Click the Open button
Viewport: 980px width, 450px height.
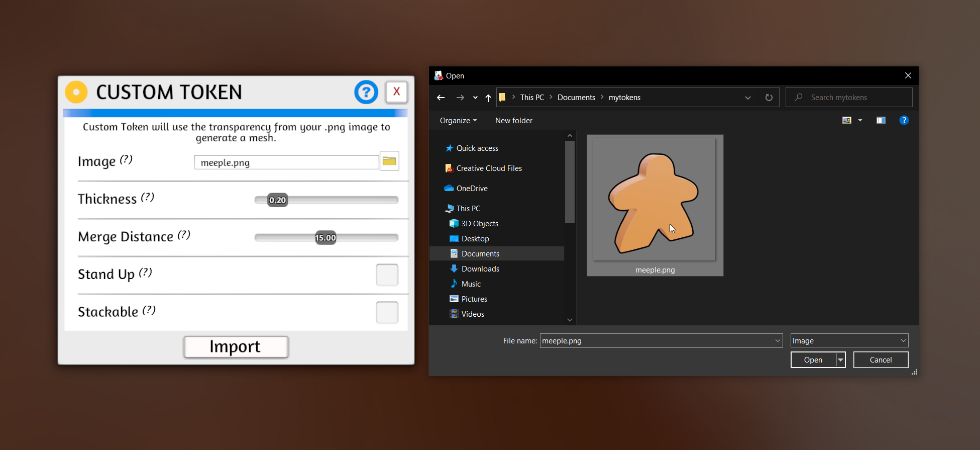813,360
